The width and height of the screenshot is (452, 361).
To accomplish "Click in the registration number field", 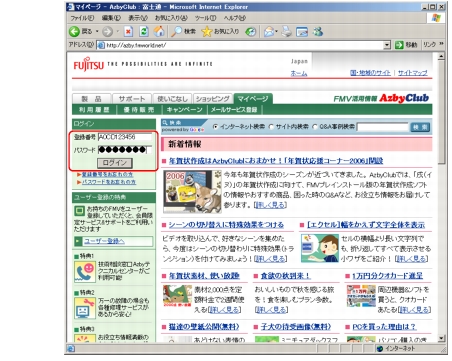I will point(125,137).
